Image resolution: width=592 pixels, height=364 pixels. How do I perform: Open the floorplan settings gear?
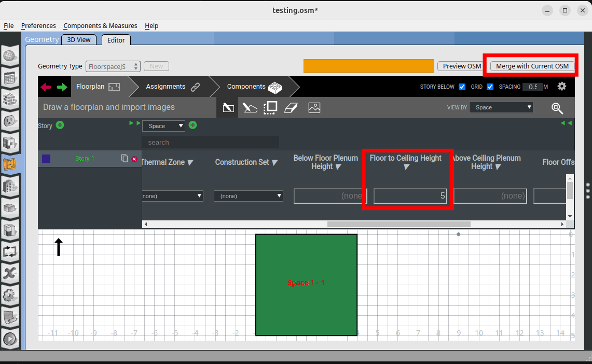(x=561, y=87)
